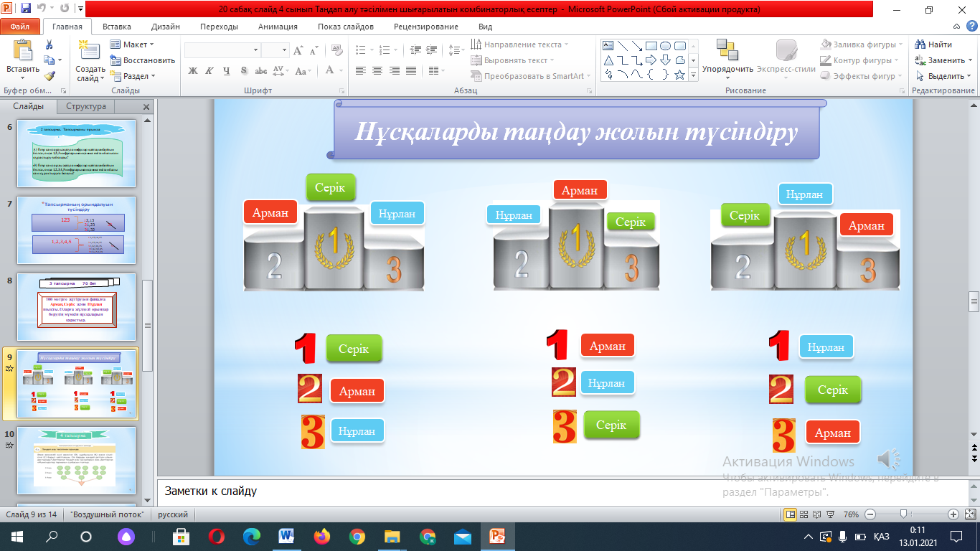Click the speaker audio icon on the slide
Screen dimensions: 980x551
coord(890,458)
